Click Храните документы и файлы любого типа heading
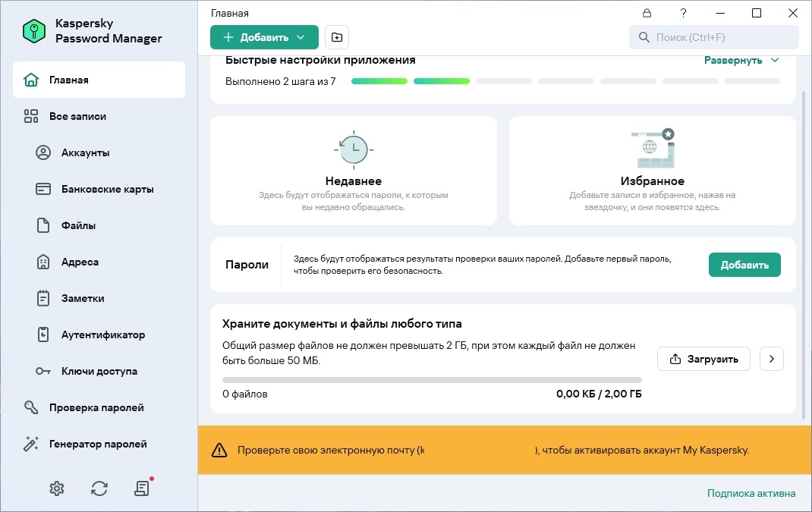The image size is (812, 512). point(341,324)
